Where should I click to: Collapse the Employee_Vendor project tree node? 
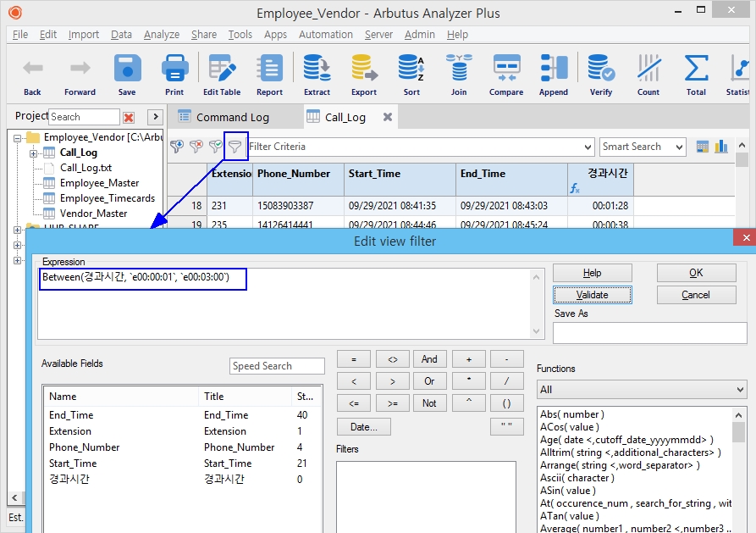click(18, 138)
